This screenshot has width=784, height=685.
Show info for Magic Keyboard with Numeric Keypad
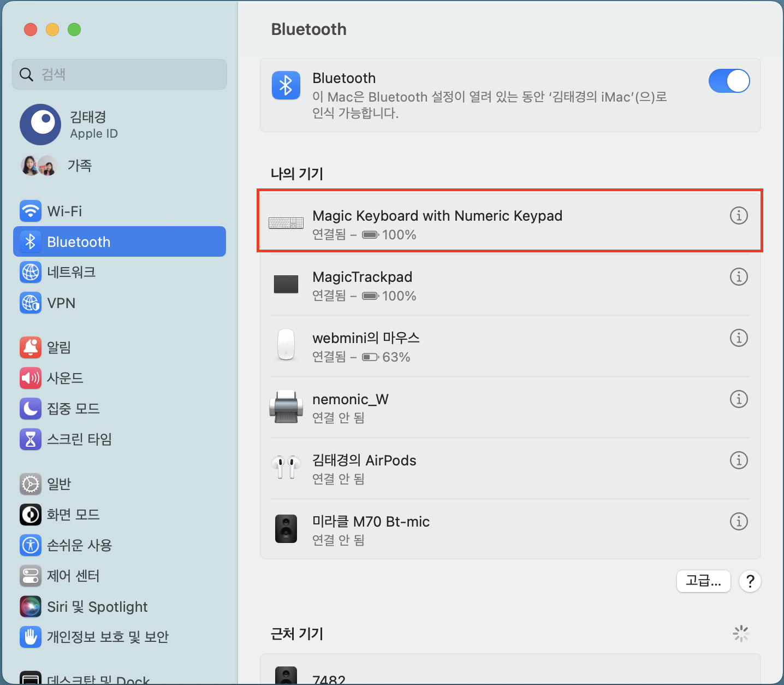coord(739,216)
